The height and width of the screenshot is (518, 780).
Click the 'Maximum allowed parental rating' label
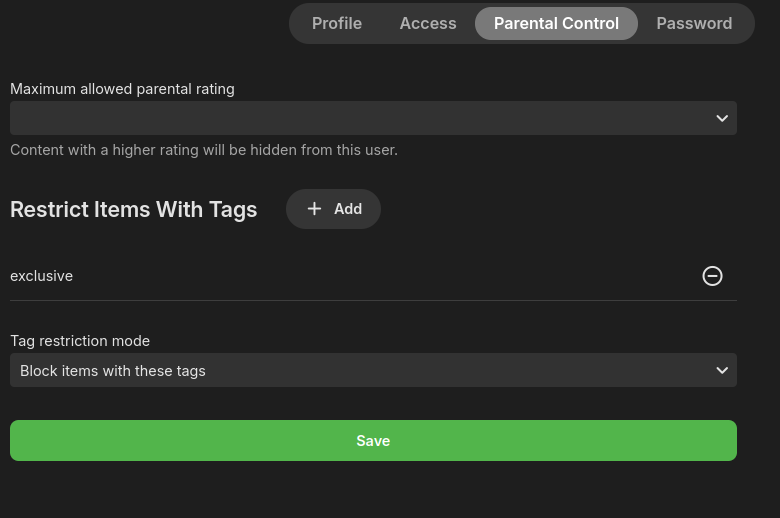click(x=122, y=89)
